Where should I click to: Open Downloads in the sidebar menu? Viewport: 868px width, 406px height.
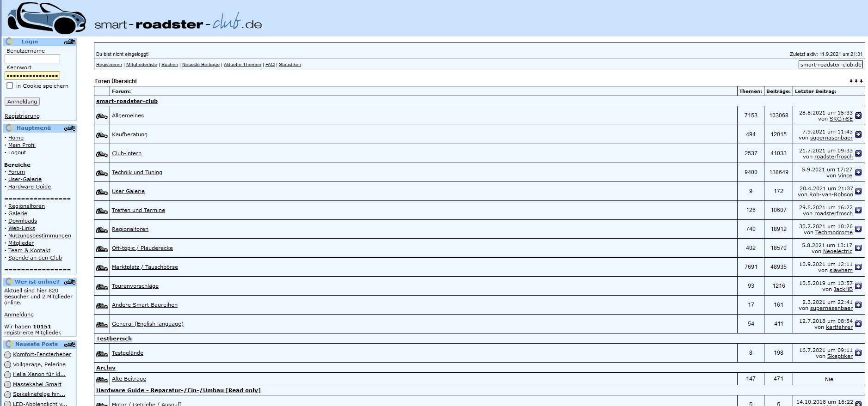23,221
